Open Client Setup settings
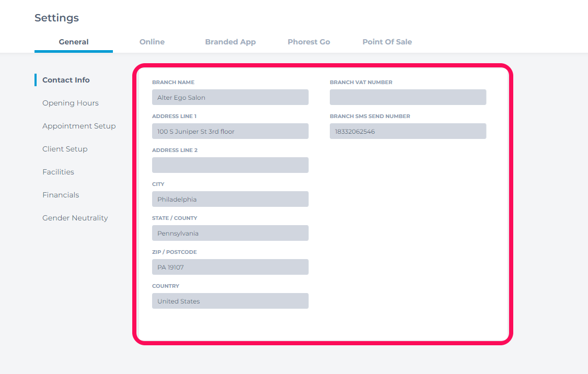The height and width of the screenshot is (374, 588). (x=65, y=149)
